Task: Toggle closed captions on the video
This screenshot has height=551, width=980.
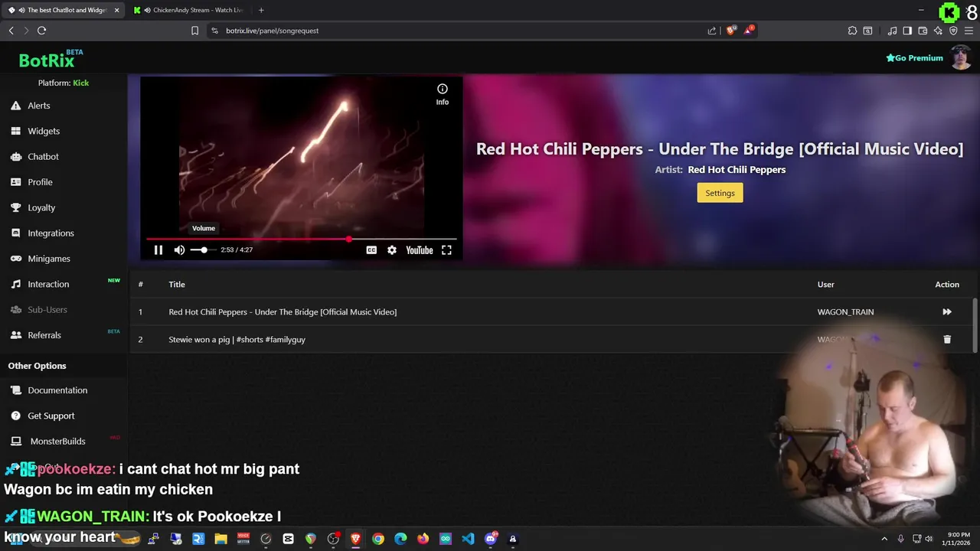Action: (371, 250)
